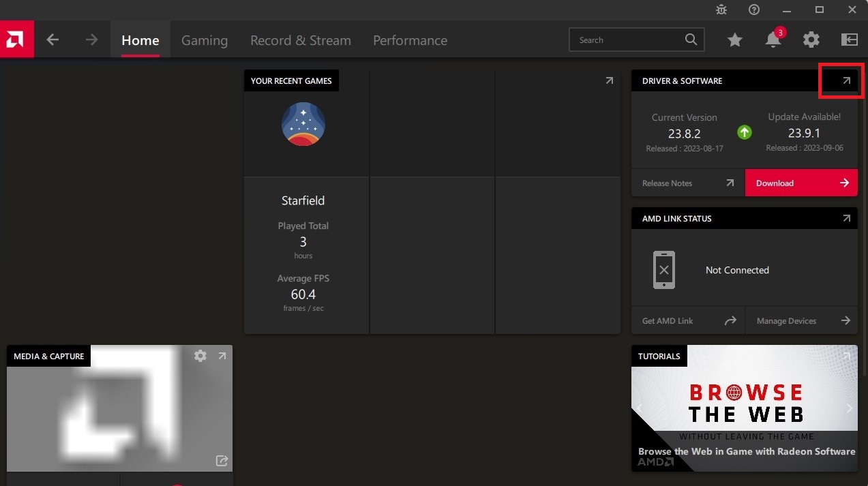The image size is (868, 486).
Task: Click the Update Available! label
Action: click(x=805, y=117)
